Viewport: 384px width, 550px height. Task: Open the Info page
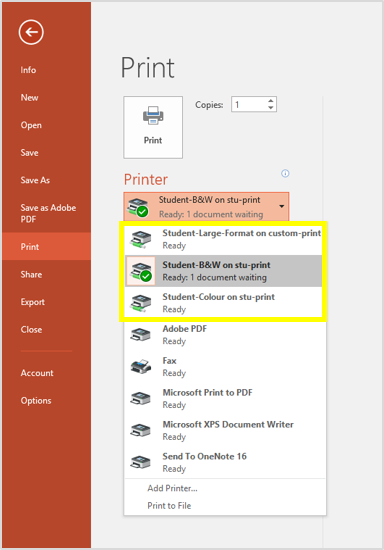click(28, 70)
